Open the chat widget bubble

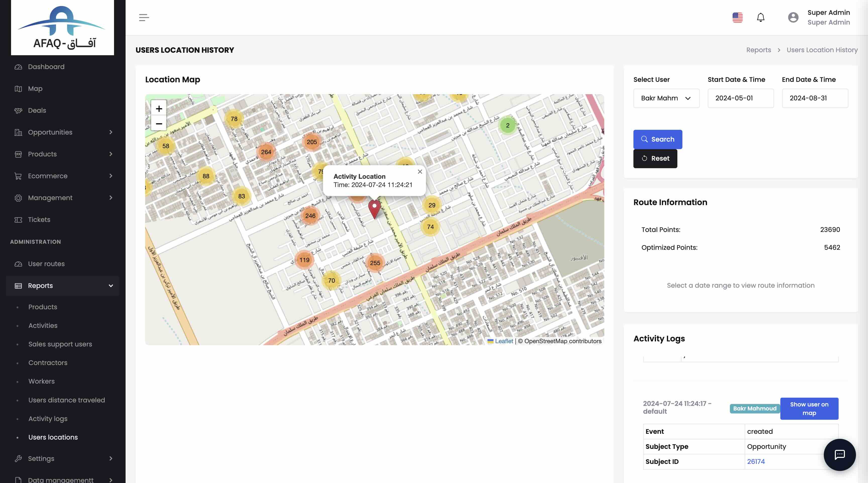coord(839,455)
